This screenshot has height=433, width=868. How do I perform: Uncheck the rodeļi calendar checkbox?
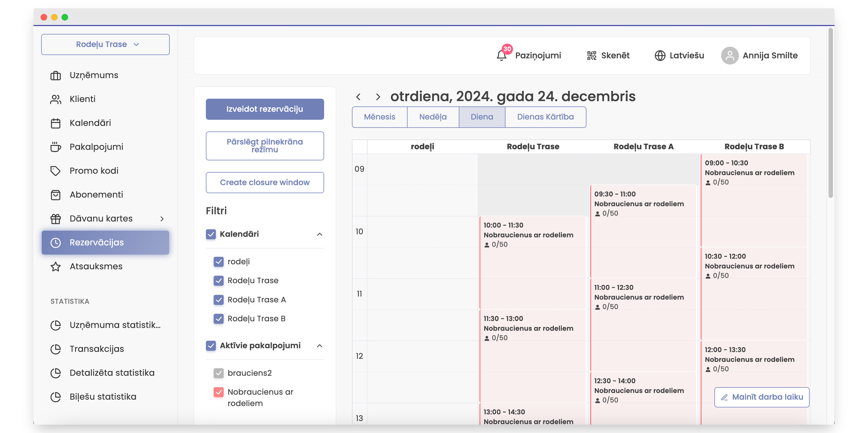[x=219, y=262]
